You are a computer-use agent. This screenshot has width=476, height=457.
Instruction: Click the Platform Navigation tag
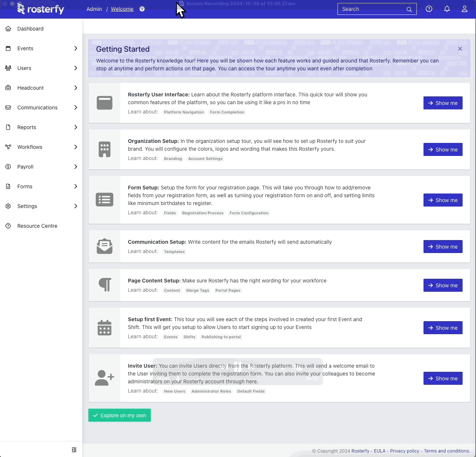click(x=184, y=112)
